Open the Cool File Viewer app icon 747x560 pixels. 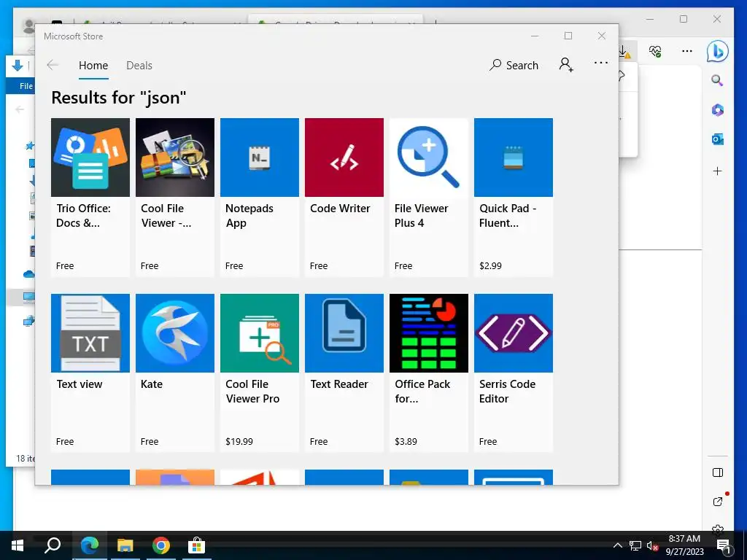(175, 157)
